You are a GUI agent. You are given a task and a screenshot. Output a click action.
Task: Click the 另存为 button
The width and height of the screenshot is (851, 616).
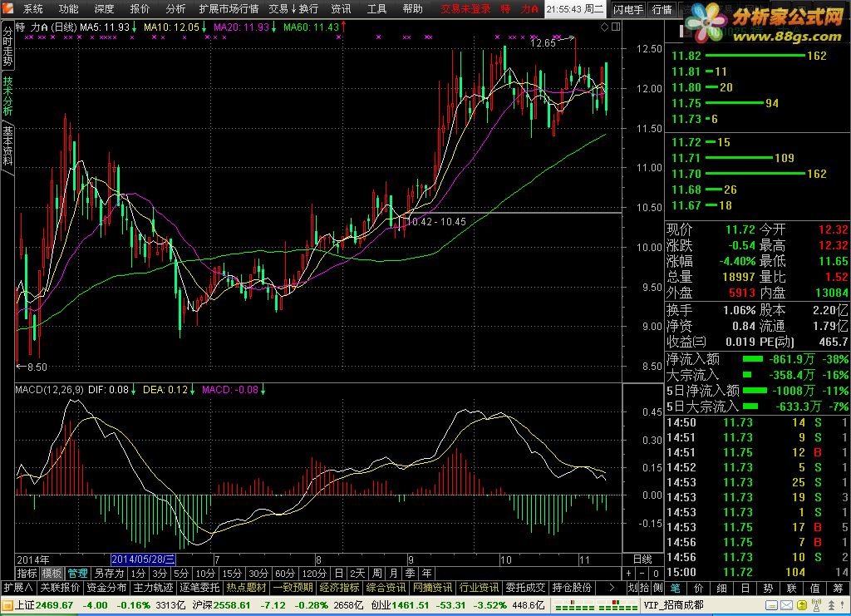click(110, 573)
